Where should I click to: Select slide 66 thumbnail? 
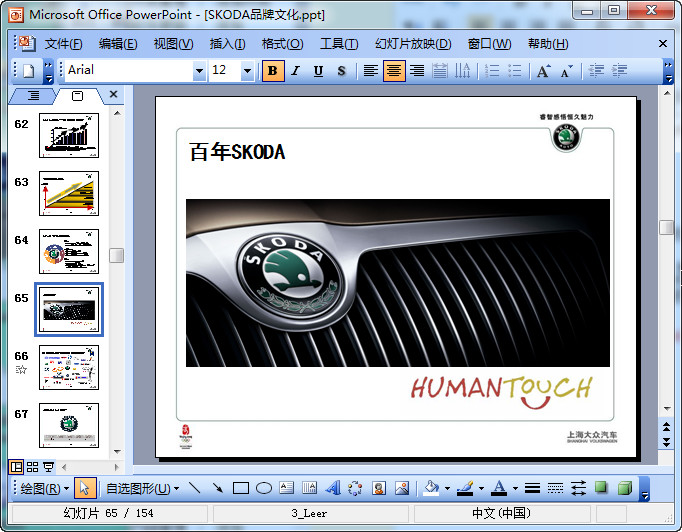pos(69,368)
